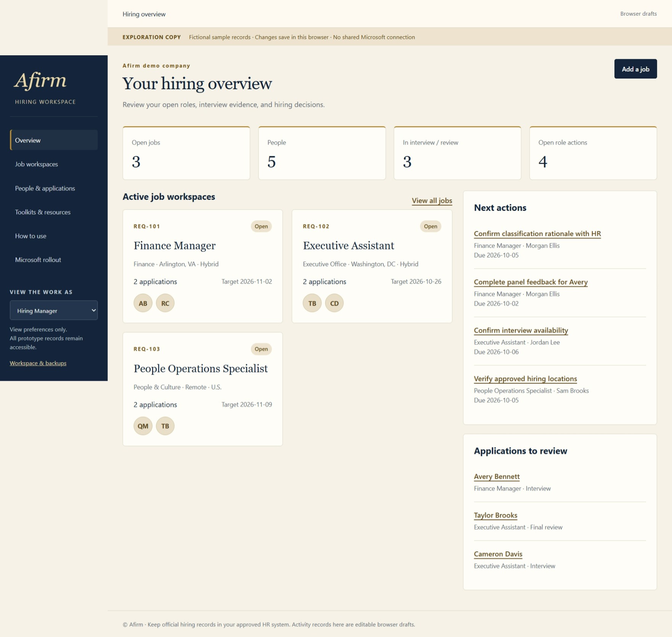Click the Add a job button
Viewport: 672px width, 637px height.
(635, 69)
